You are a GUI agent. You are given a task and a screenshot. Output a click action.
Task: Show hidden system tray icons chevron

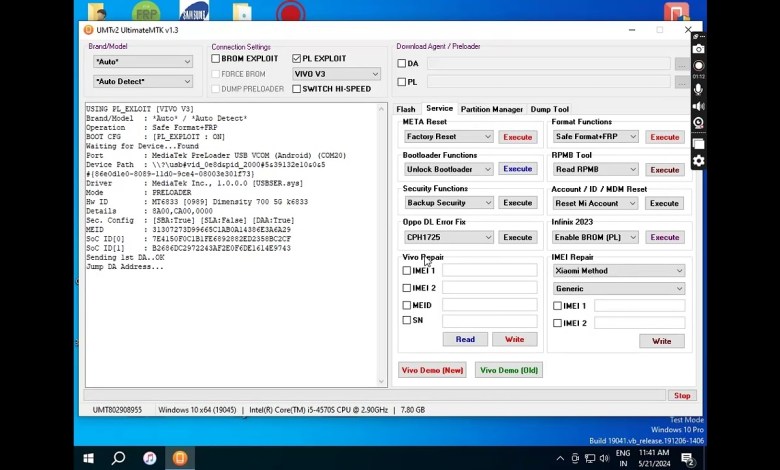click(560, 459)
